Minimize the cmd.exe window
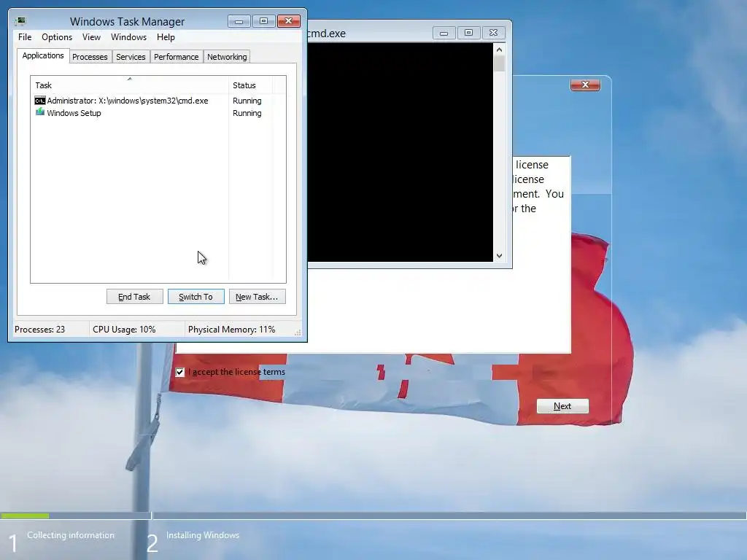747x560 pixels. pyautogui.click(x=444, y=33)
